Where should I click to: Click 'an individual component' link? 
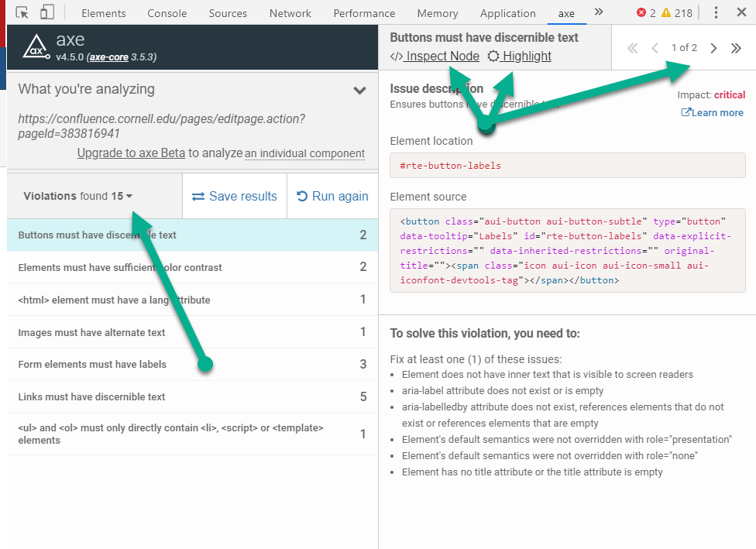[304, 153]
